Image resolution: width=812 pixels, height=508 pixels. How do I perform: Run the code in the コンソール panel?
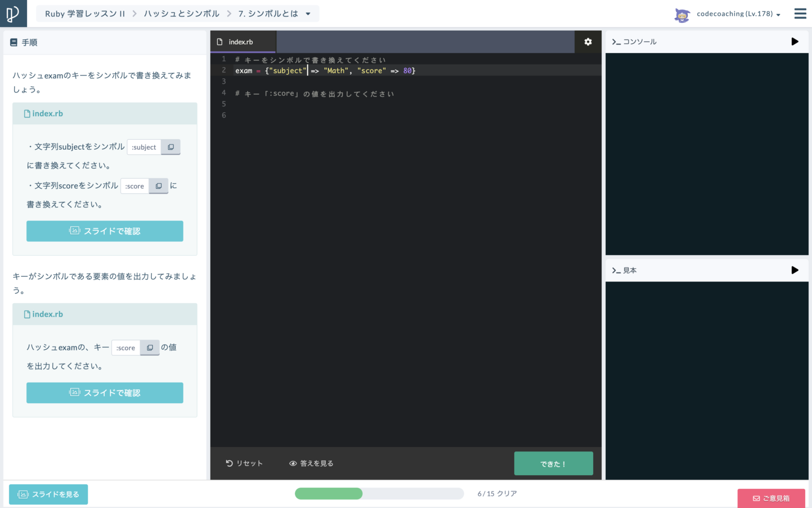[795, 41]
